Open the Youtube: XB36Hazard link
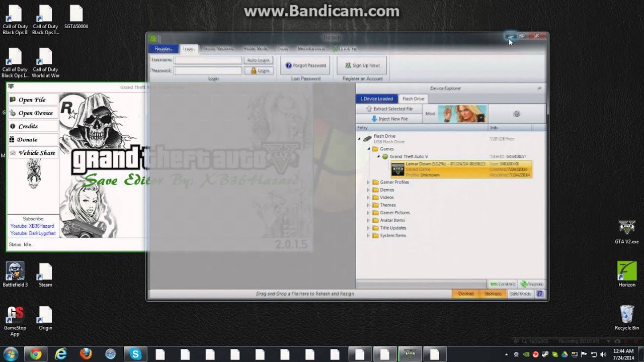Viewport: 644px width, 362px height. [32, 226]
